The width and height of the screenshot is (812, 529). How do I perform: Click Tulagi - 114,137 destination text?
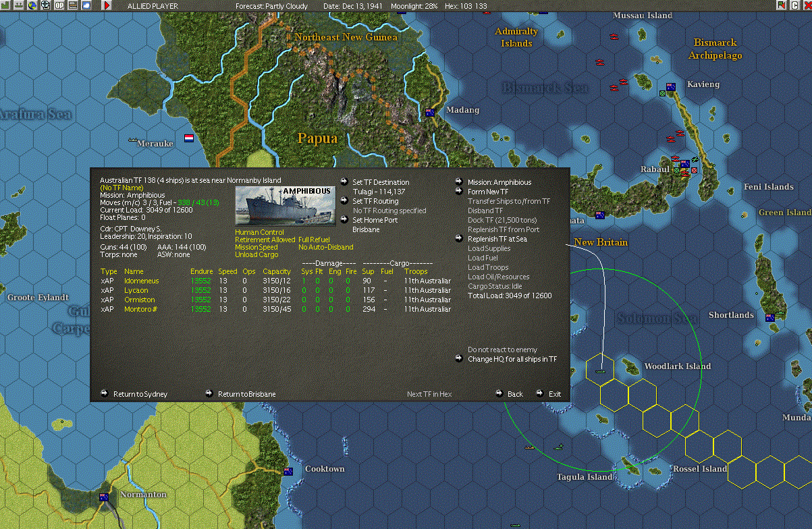[380, 192]
